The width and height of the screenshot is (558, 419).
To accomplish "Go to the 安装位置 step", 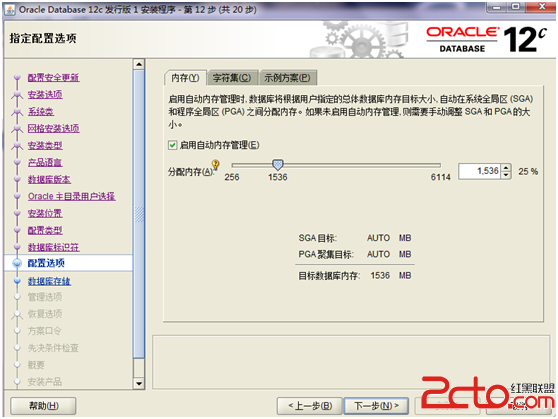I will click(x=45, y=214).
